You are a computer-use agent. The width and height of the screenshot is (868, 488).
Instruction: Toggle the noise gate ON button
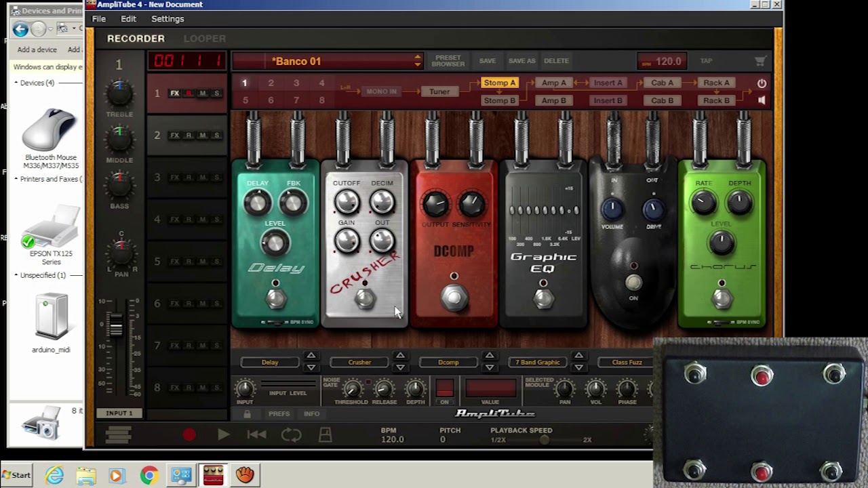444,390
